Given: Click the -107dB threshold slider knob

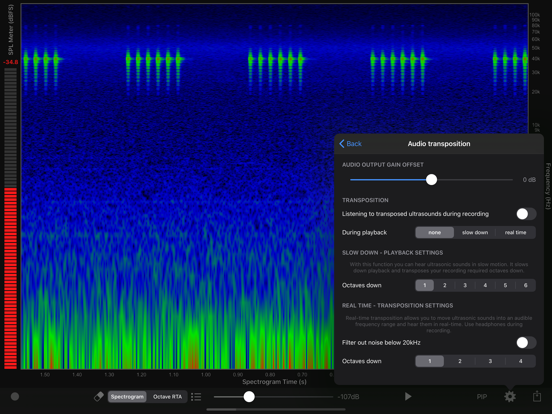Looking at the screenshot, I should (249, 397).
